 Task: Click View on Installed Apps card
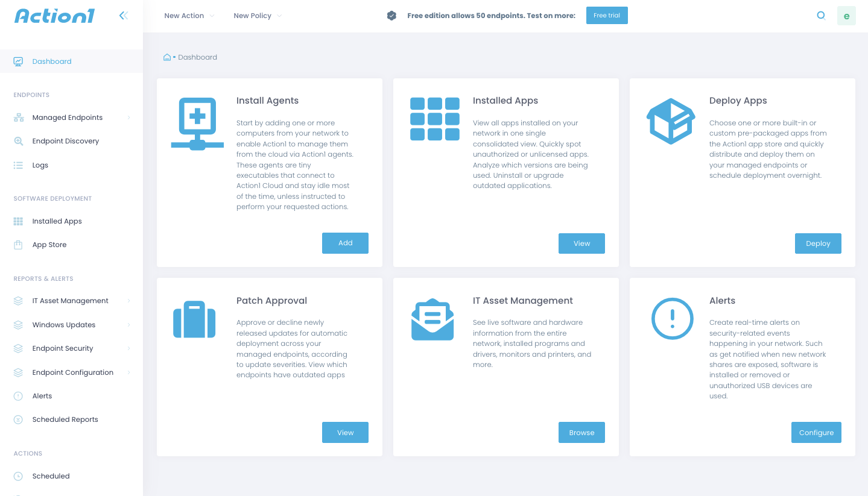[581, 243]
